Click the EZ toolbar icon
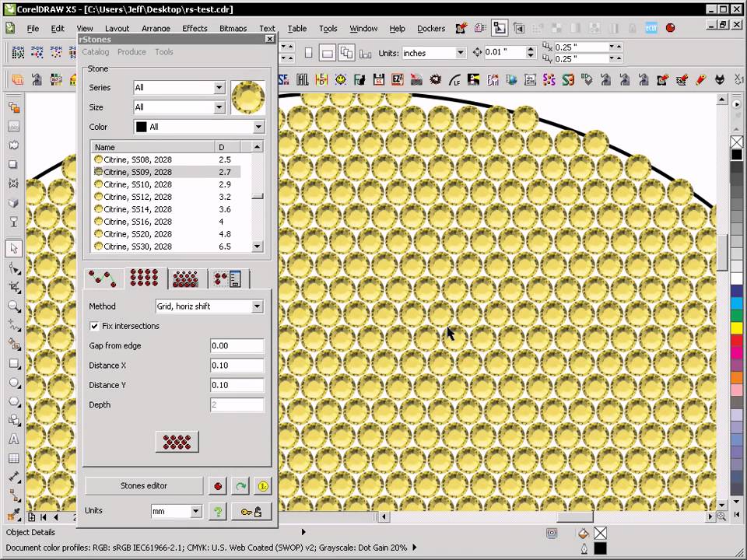 397,79
